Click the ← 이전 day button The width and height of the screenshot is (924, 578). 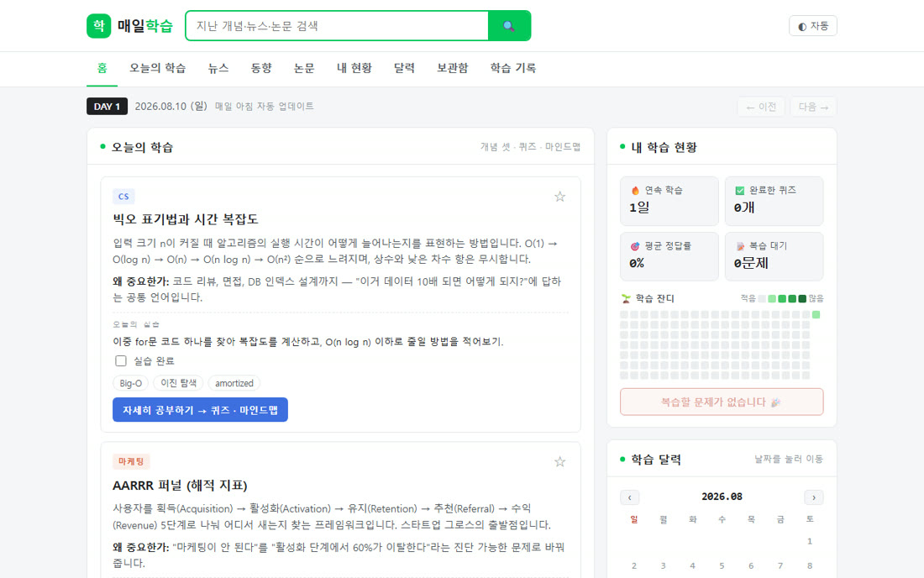tap(761, 107)
